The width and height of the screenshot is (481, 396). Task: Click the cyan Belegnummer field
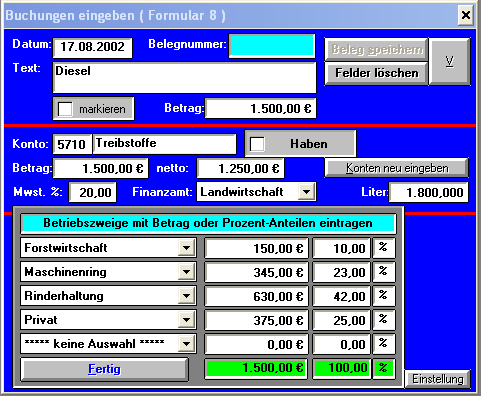(272, 46)
